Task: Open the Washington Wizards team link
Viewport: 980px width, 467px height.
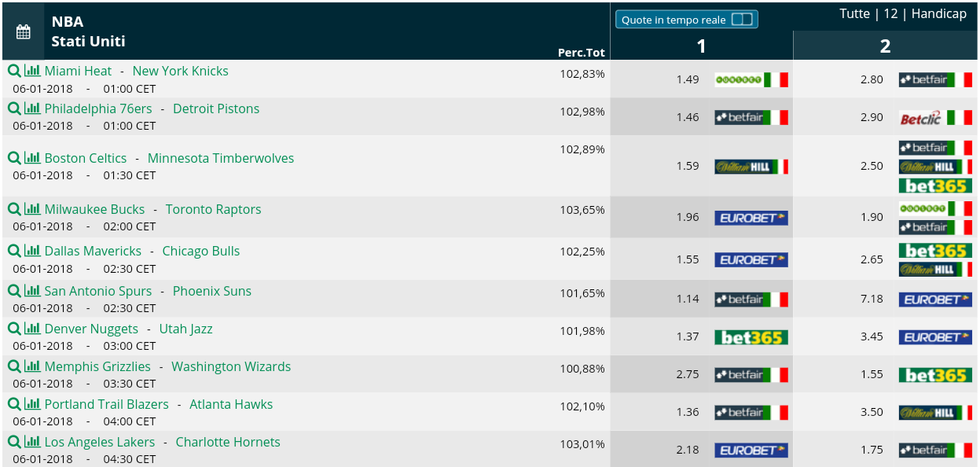Action: (x=231, y=366)
